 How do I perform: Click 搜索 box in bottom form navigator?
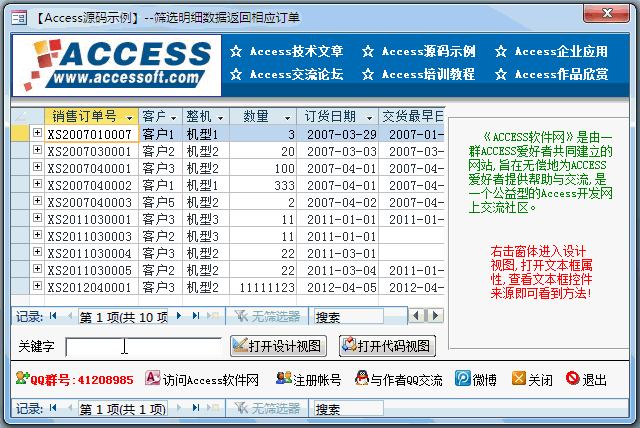(349, 408)
